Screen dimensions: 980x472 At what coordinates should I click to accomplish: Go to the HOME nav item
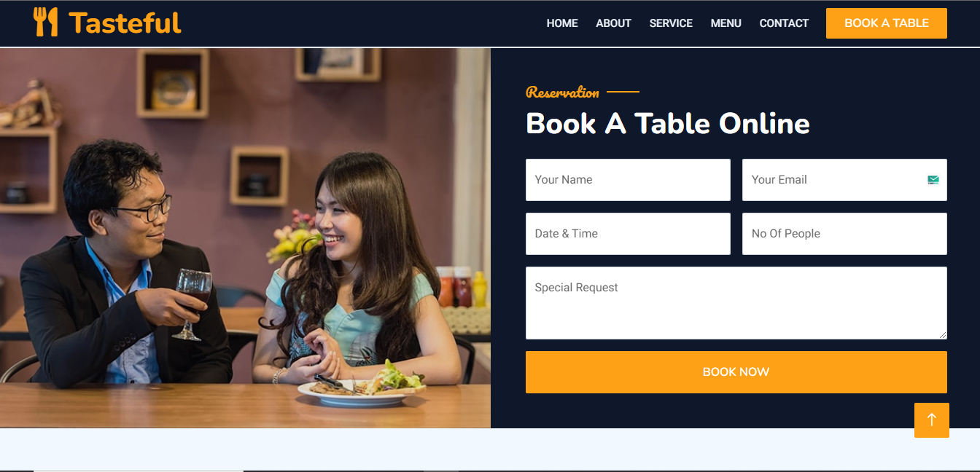(x=562, y=23)
